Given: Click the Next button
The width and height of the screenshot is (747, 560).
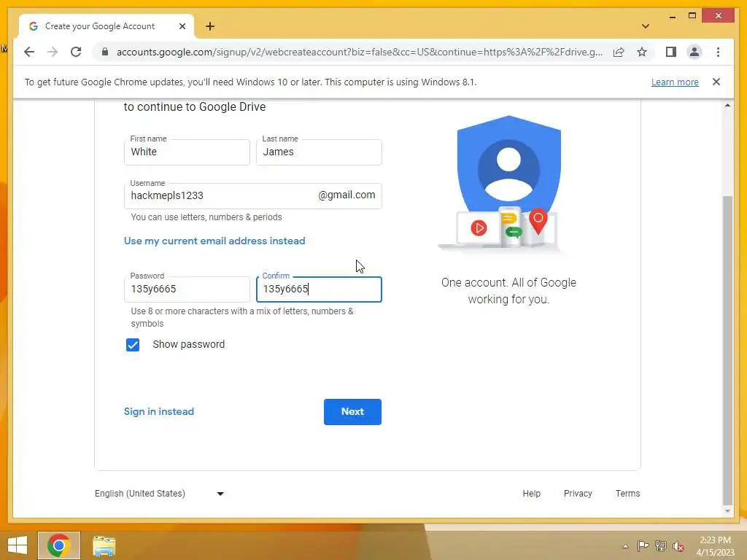Looking at the screenshot, I should coord(352,411).
